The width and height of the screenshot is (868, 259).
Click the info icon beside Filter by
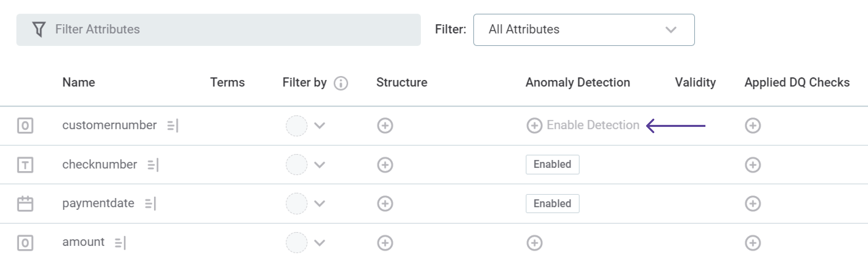[x=341, y=83]
